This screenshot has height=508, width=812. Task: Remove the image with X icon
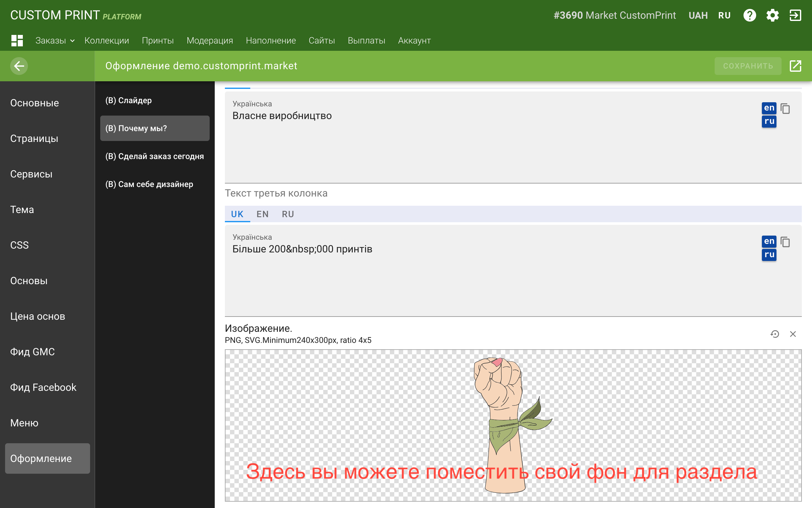pos(793,334)
